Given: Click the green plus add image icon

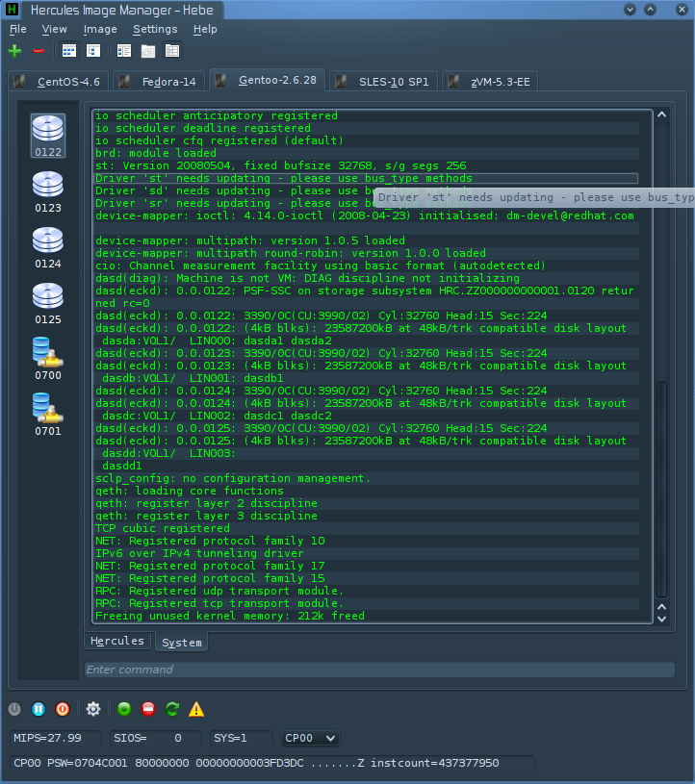Looking at the screenshot, I should click(x=15, y=51).
